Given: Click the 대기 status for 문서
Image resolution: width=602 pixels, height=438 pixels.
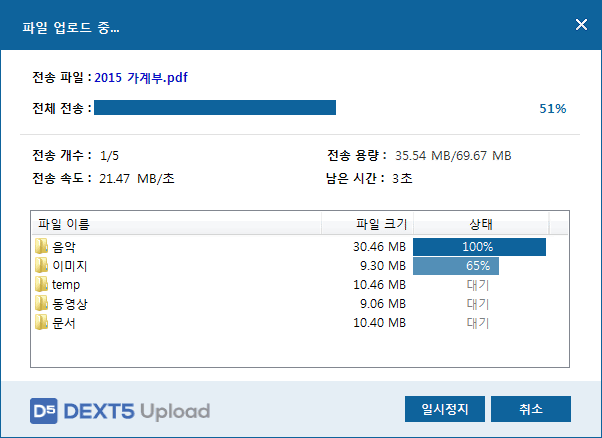Looking at the screenshot, I should (478, 323).
